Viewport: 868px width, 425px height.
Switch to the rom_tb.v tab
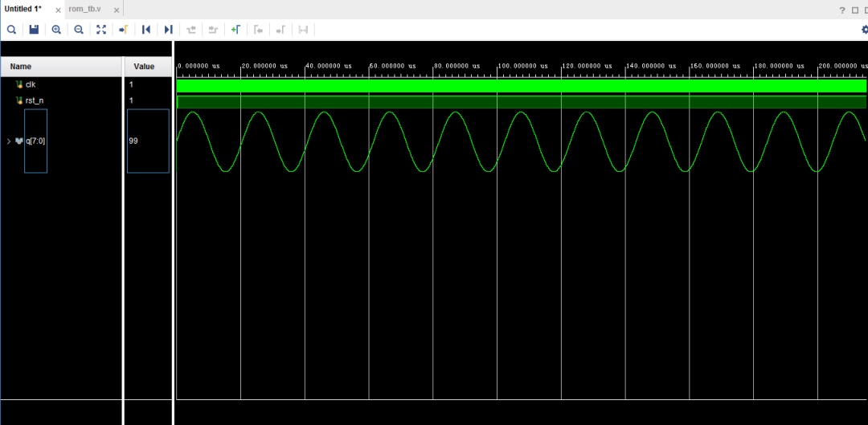[84, 9]
